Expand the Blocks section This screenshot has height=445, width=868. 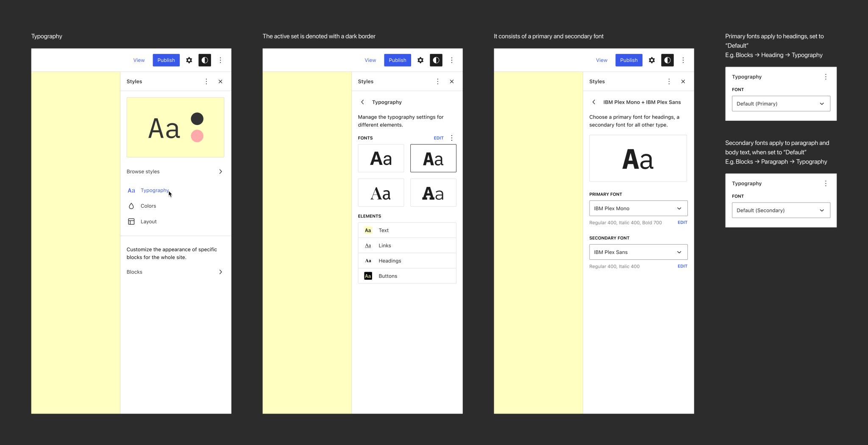tap(175, 272)
